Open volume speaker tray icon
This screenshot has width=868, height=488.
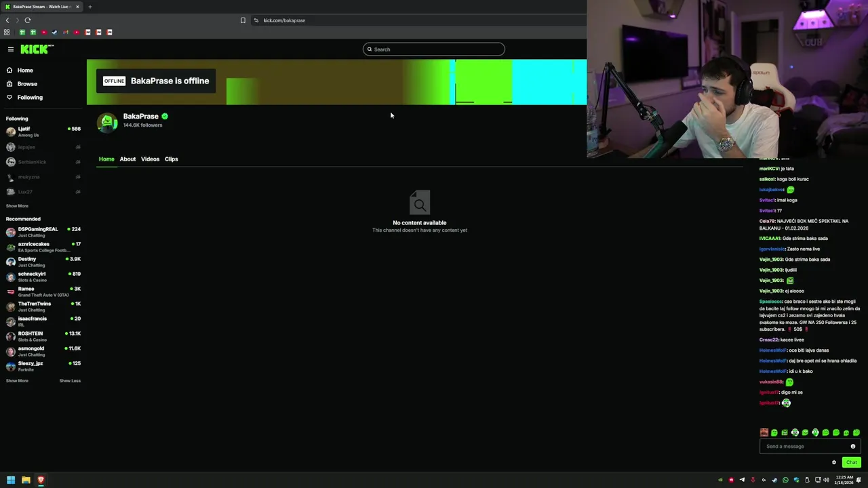[826, 480]
